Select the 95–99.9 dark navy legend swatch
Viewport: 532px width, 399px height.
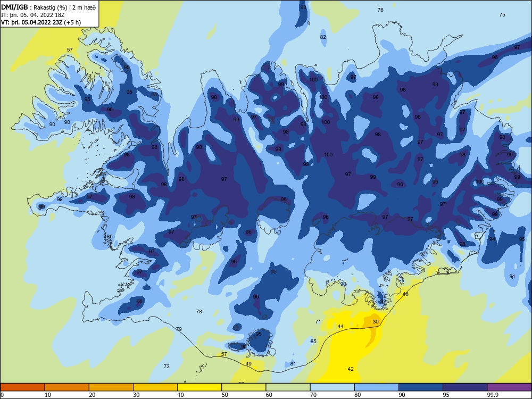click(465, 387)
